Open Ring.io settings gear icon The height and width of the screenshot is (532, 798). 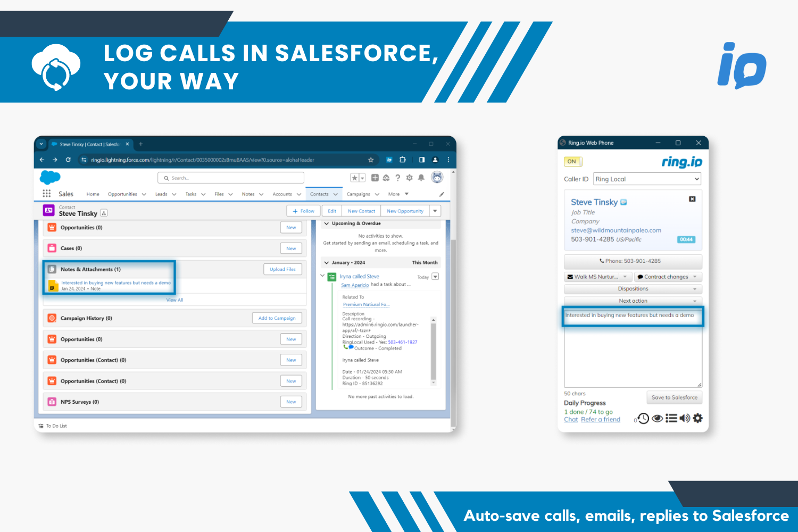697,418
